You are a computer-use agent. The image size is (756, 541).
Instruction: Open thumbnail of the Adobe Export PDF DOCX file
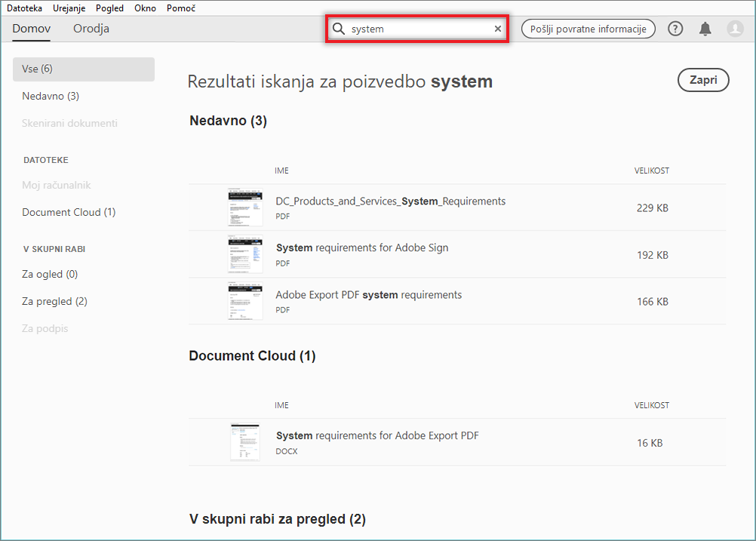(245, 441)
